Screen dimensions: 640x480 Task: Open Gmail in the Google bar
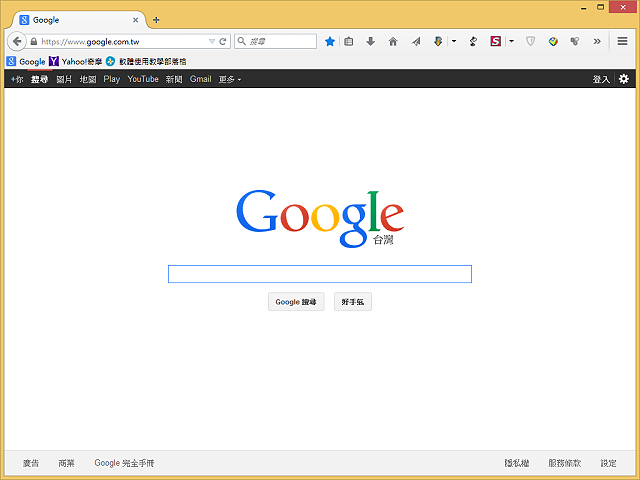(x=200, y=79)
